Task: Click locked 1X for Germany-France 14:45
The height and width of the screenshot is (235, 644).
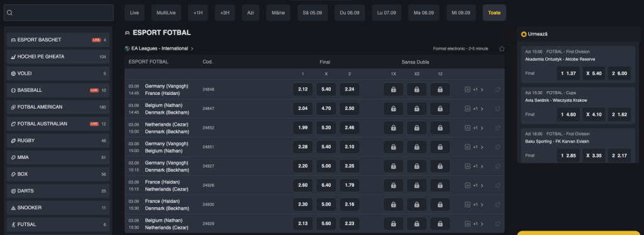Action: pyautogui.click(x=394, y=89)
